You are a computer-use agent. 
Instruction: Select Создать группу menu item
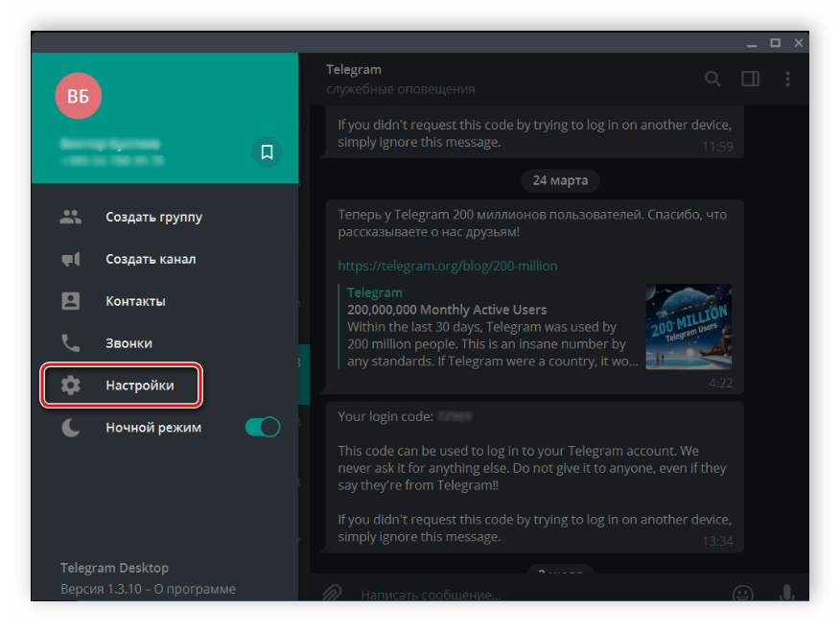153,217
